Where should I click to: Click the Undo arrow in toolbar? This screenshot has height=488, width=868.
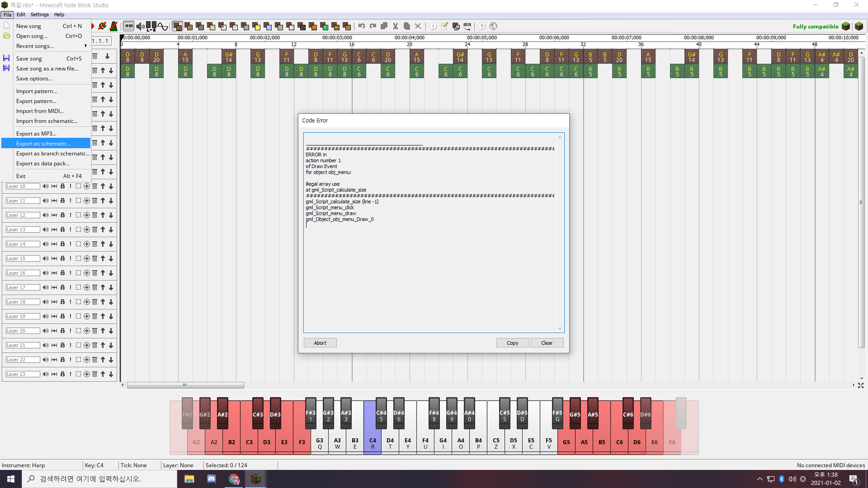pyautogui.click(x=362, y=26)
